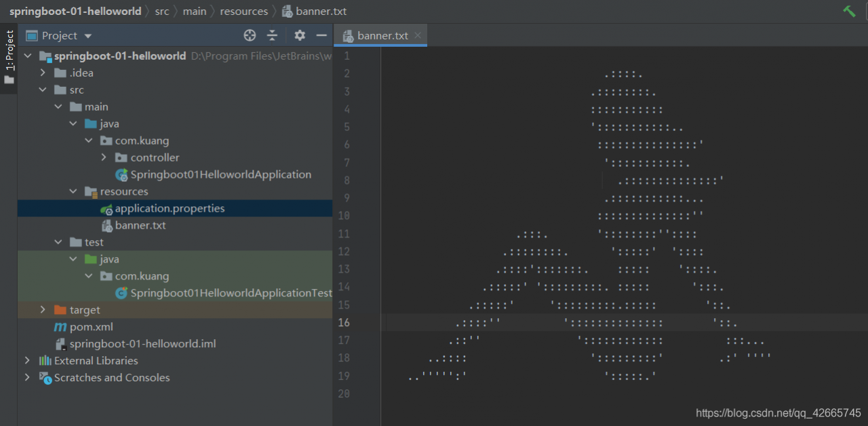Click line number 16 in editor gutter
This screenshot has height=426, width=868.
point(343,322)
